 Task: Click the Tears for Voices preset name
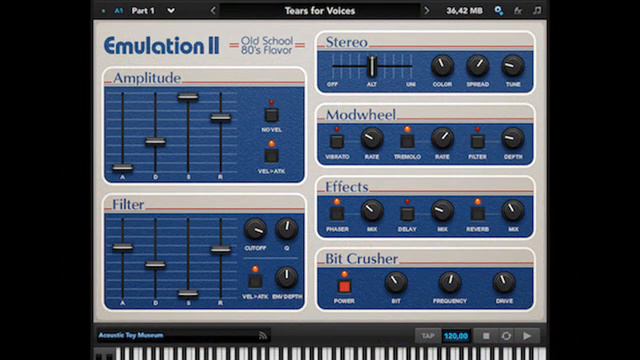pos(320,11)
